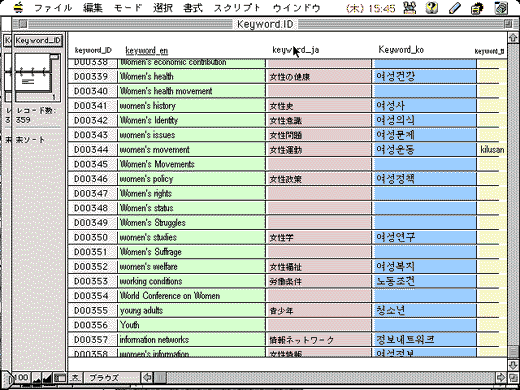The height and width of the screenshot is (390, 520).
Task: Open the 編集 menu
Action: [x=93, y=8]
